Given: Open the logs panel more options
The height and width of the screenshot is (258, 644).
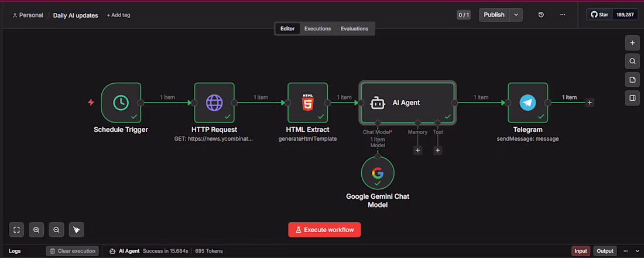Looking at the screenshot, I should point(626,250).
